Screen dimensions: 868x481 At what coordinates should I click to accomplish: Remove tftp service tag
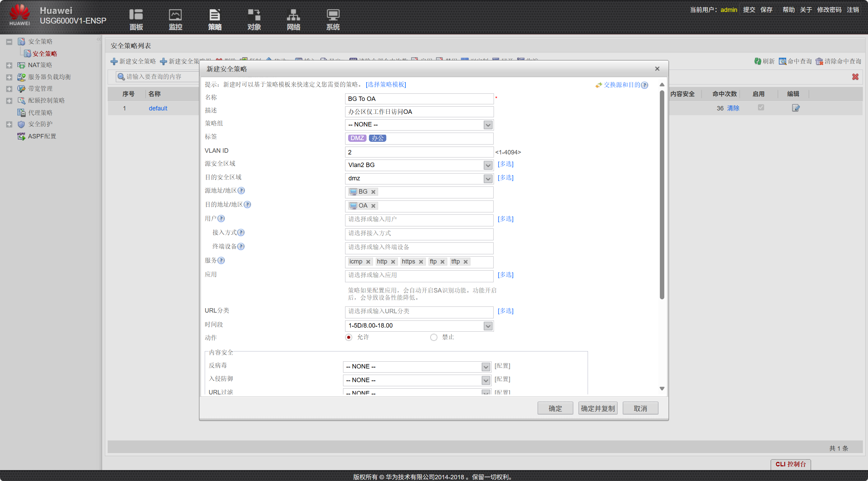466,262
